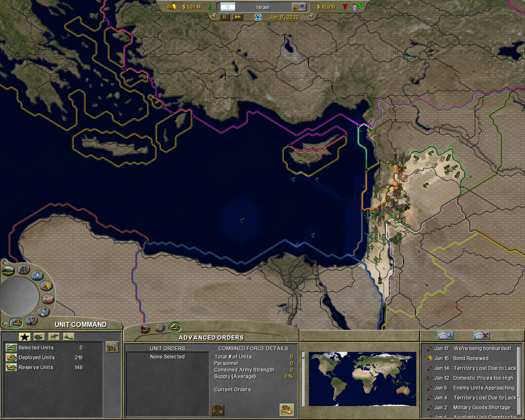
Task: Open the Finance department gold bars icon
Action: pyautogui.click(x=46, y=286)
